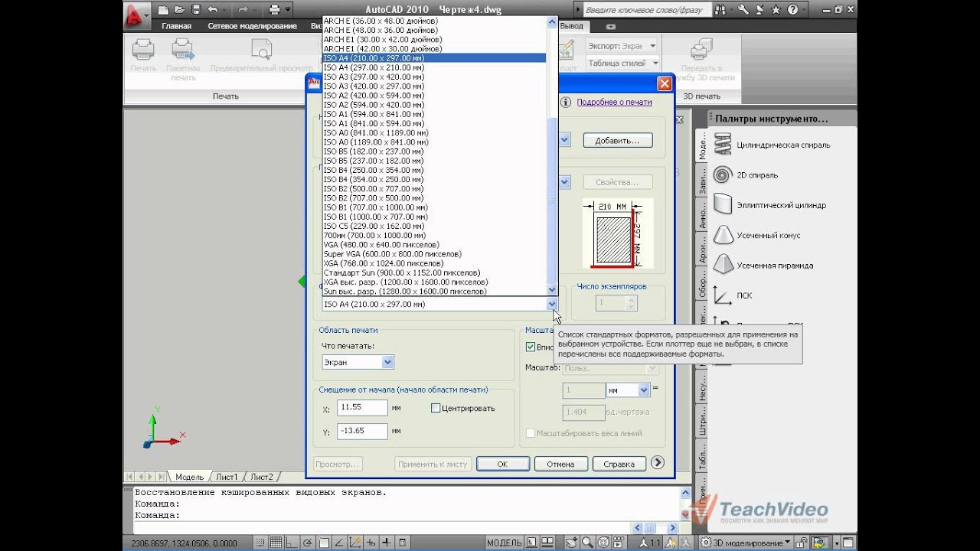980x551 pixels.
Task: Click the Redo arrow icon
Action: pos(242,10)
